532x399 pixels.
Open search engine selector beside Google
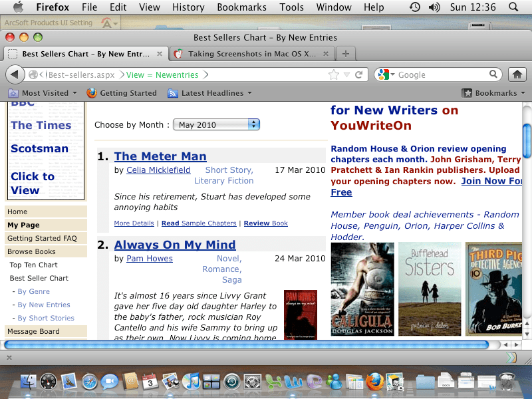(x=386, y=74)
